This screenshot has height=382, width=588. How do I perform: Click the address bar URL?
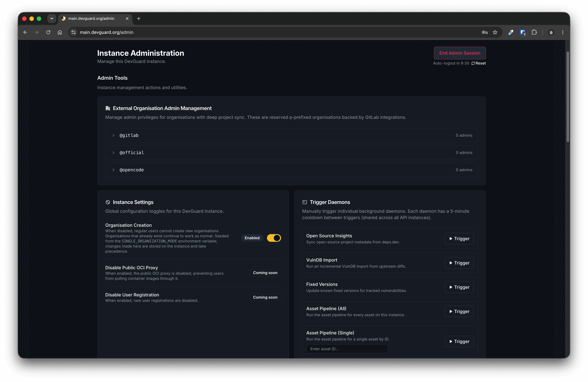click(106, 32)
